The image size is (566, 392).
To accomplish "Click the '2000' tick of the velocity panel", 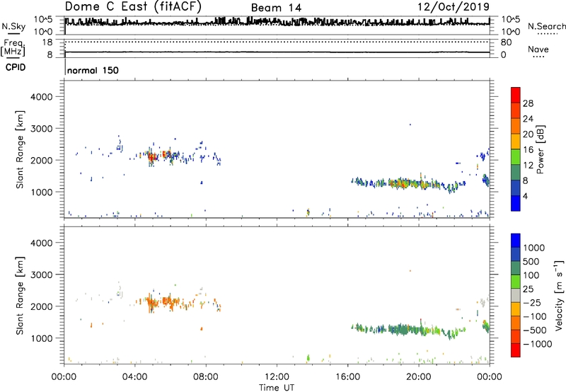I will tap(41, 307).
